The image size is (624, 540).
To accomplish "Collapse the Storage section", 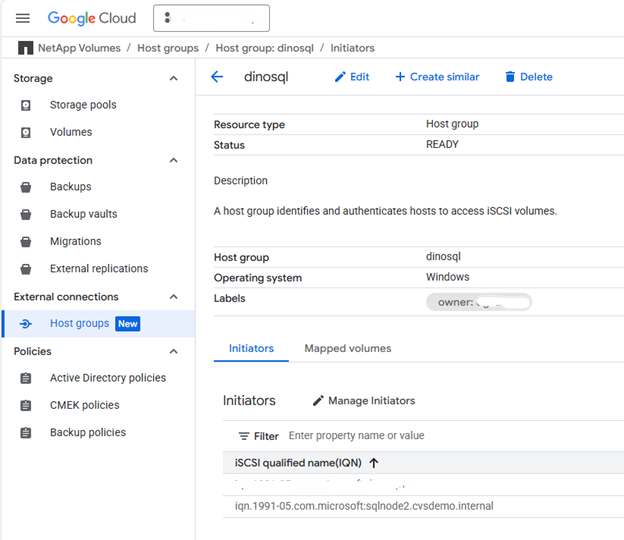I will (x=174, y=78).
